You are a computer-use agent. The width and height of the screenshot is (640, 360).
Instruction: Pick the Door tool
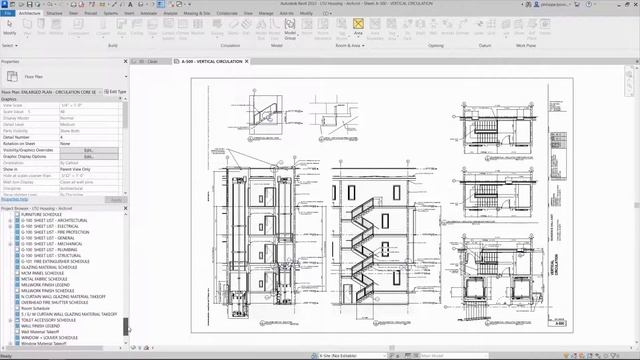(x=41, y=27)
